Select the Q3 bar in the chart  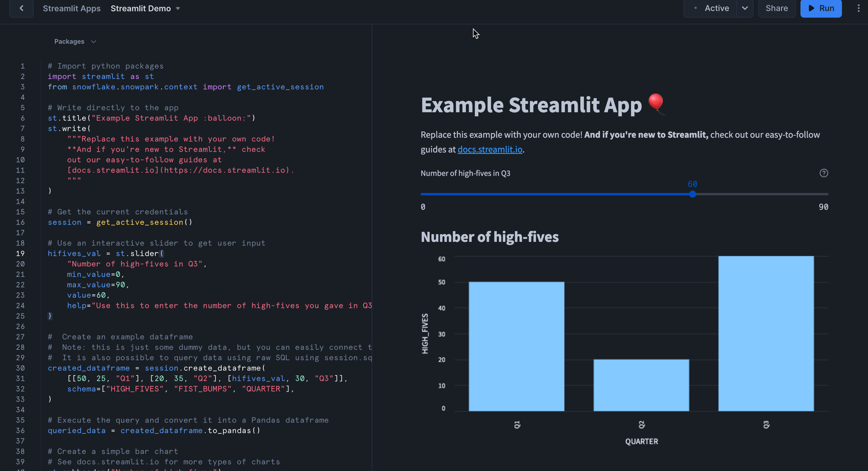click(x=766, y=334)
